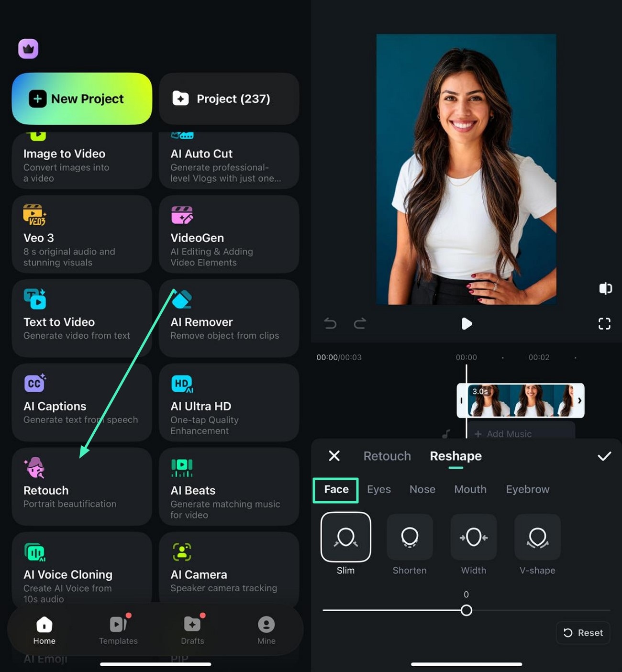Select the V-shape face option
The width and height of the screenshot is (622, 672).
[537, 537]
